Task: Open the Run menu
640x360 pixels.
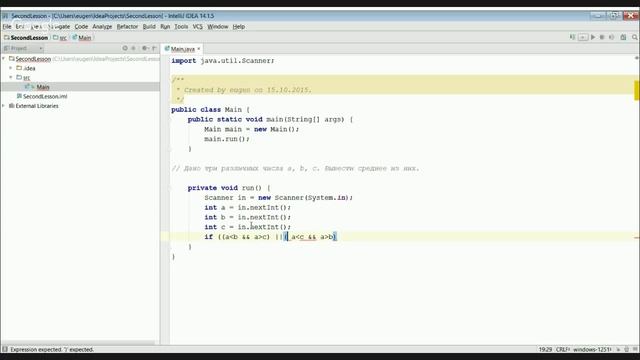Action: [165, 27]
